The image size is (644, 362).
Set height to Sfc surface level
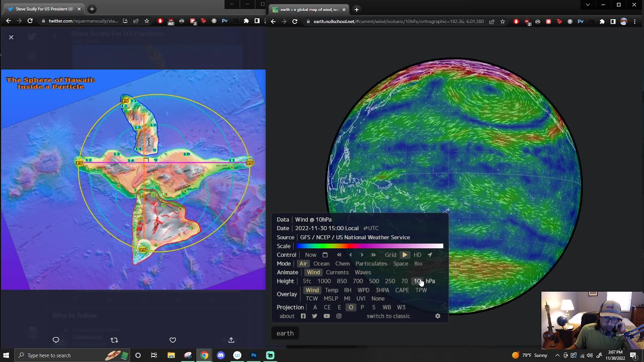[307, 281]
